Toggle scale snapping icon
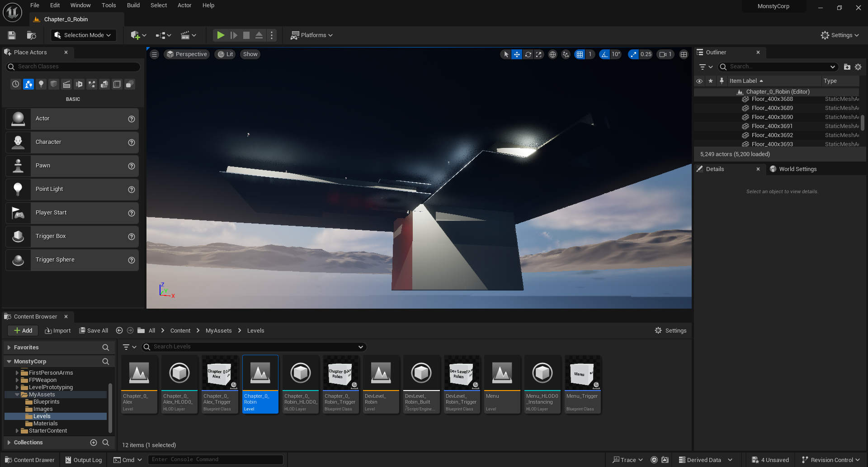Viewport: 868px width, 467px height. 633,54
